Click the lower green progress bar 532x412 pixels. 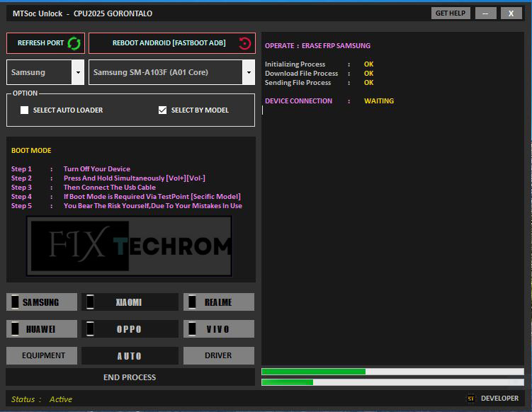(392, 382)
